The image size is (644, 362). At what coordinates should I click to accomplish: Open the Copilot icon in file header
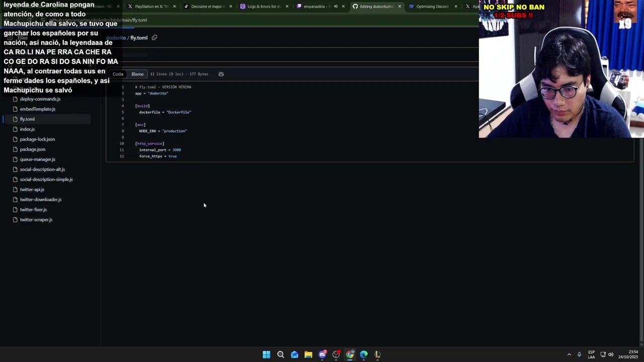(x=221, y=74)
